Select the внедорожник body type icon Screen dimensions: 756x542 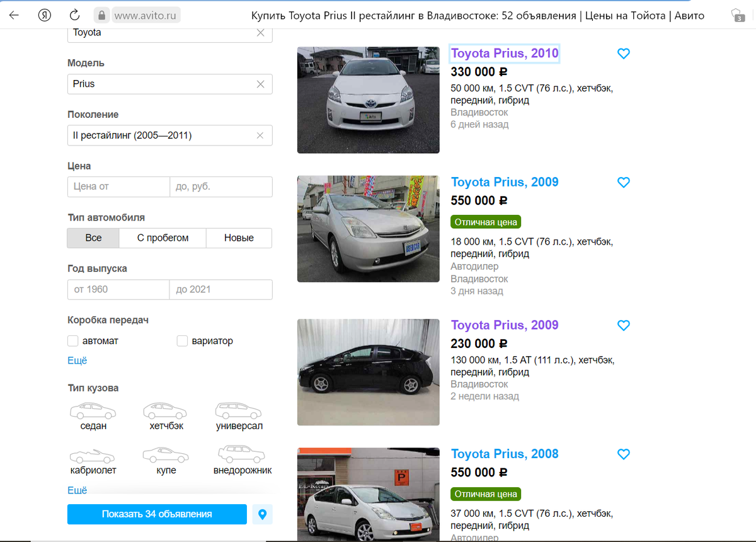click(243, 461)
